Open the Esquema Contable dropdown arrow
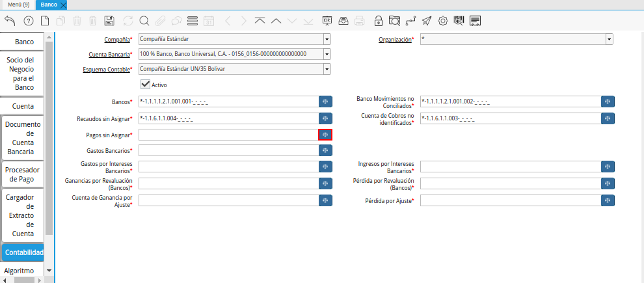644x283 pixels. [327, 69]
